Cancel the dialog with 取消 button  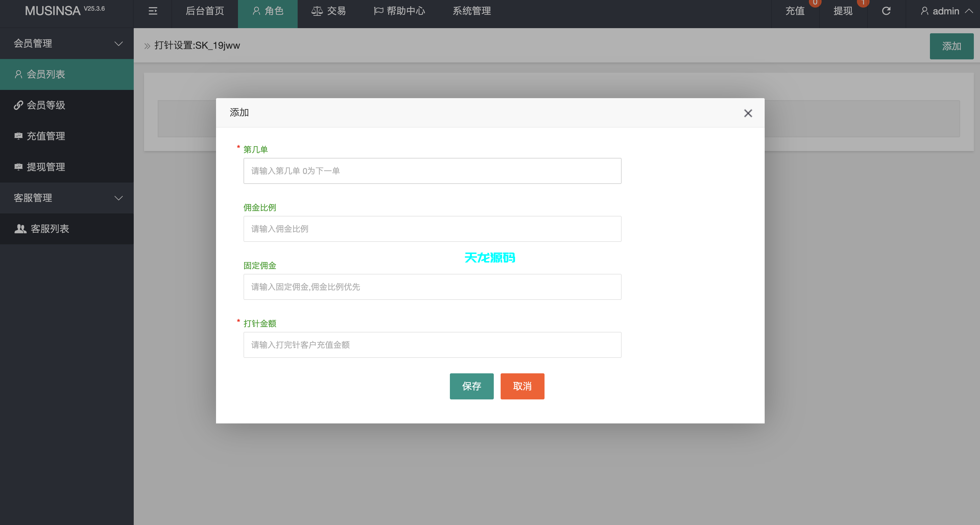pyautogui.click(x=522, y=386)
